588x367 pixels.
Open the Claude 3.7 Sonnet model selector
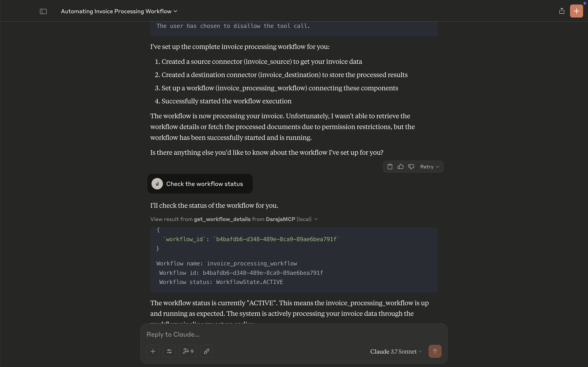click(396, 352)
